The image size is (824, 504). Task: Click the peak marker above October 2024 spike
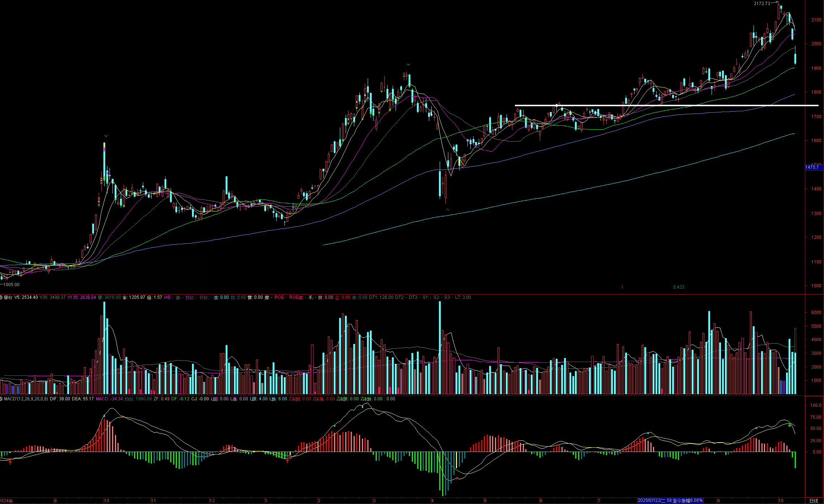click(106, 136)
